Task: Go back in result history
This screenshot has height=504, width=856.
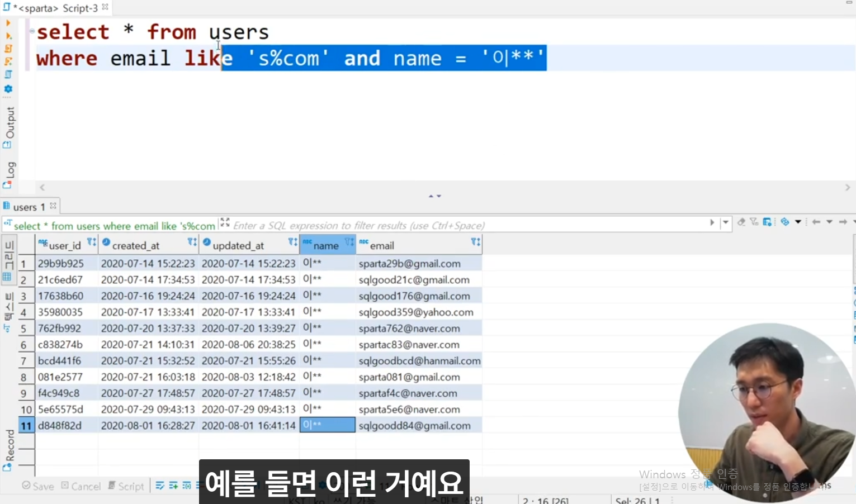Action: click(x=816, y=222)
